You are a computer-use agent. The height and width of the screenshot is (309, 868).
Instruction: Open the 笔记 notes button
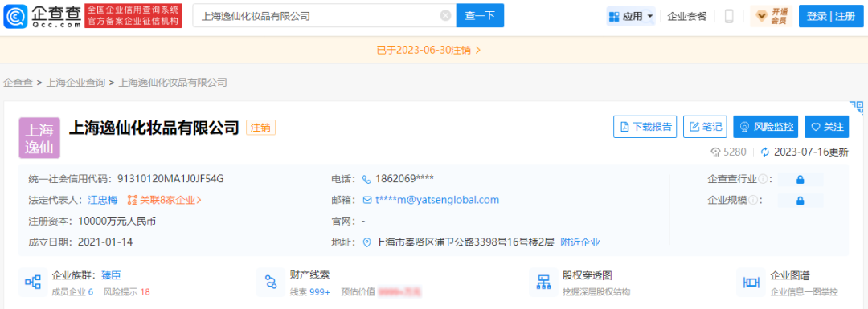pyautogui.click(x=706, y=127)
